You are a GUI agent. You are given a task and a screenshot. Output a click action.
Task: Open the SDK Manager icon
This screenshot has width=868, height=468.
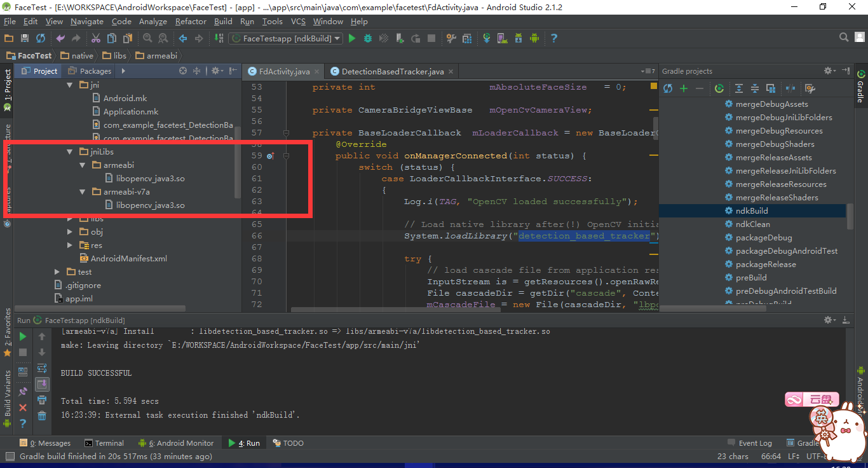[519, 38]
